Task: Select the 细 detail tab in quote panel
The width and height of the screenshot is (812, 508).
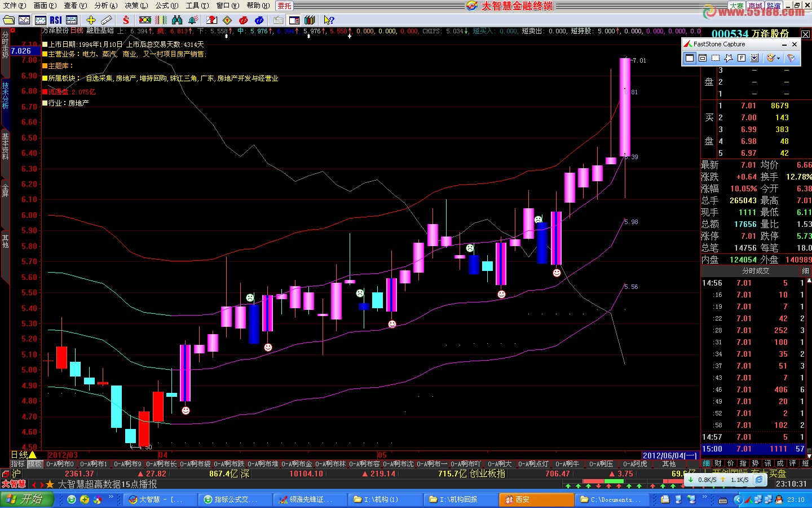Action: point(706,463)
